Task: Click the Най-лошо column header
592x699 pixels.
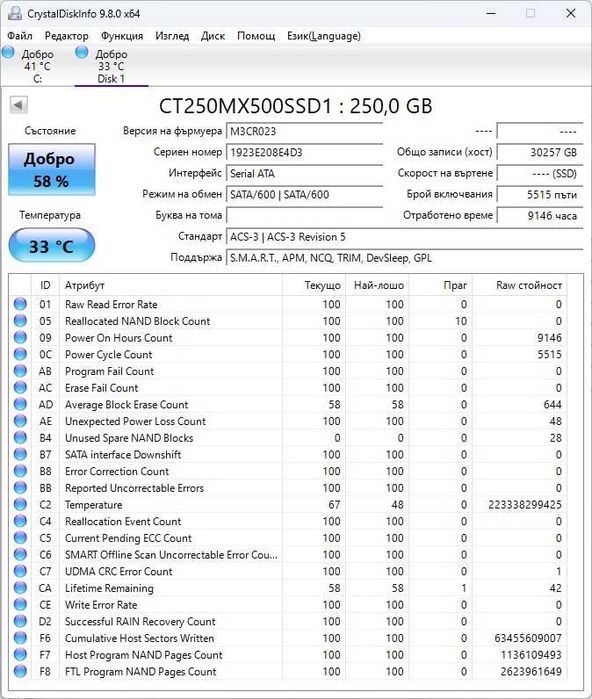Action: point(377,285)
